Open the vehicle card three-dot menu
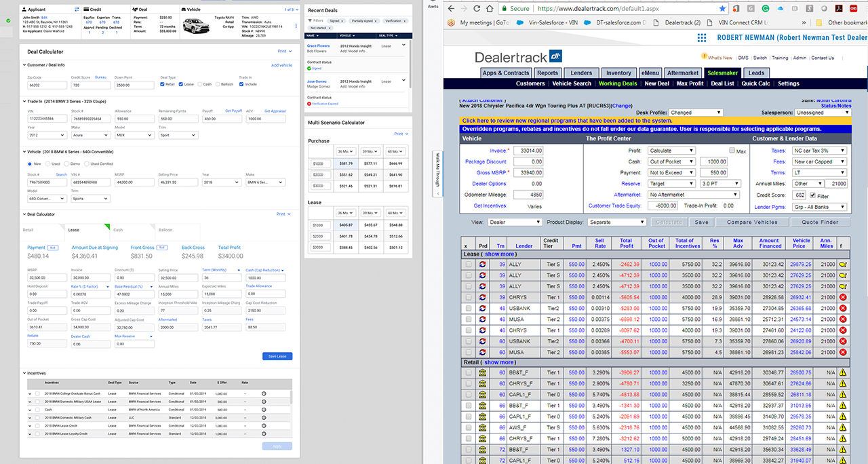868x464 pixels. 296,26
